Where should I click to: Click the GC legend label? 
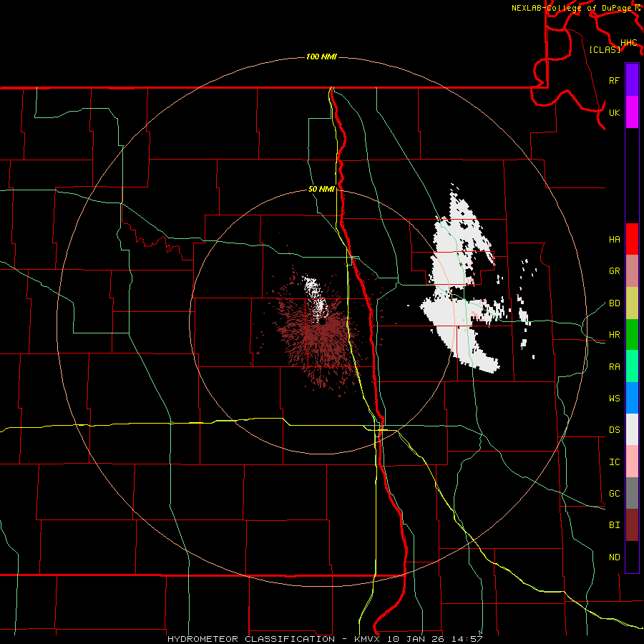pyautogui.click(x=614, y=494)
